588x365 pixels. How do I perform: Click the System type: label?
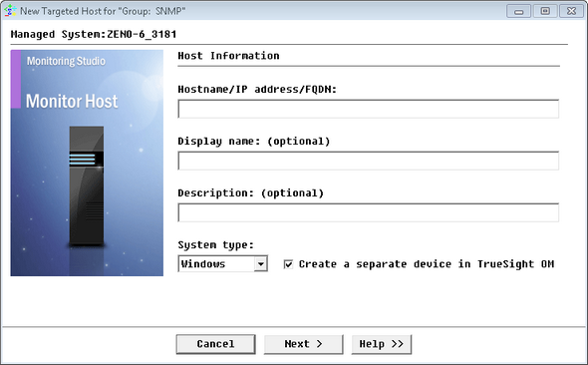tap(215, 245)
